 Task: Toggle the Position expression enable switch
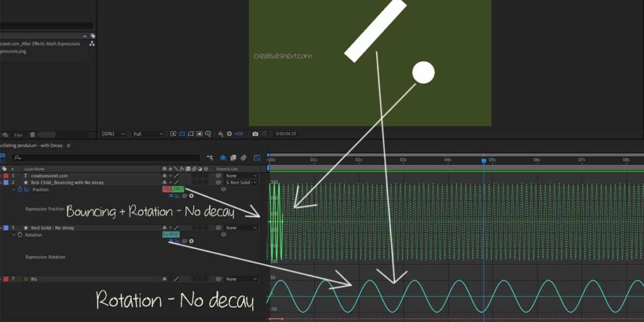point(171,196)
